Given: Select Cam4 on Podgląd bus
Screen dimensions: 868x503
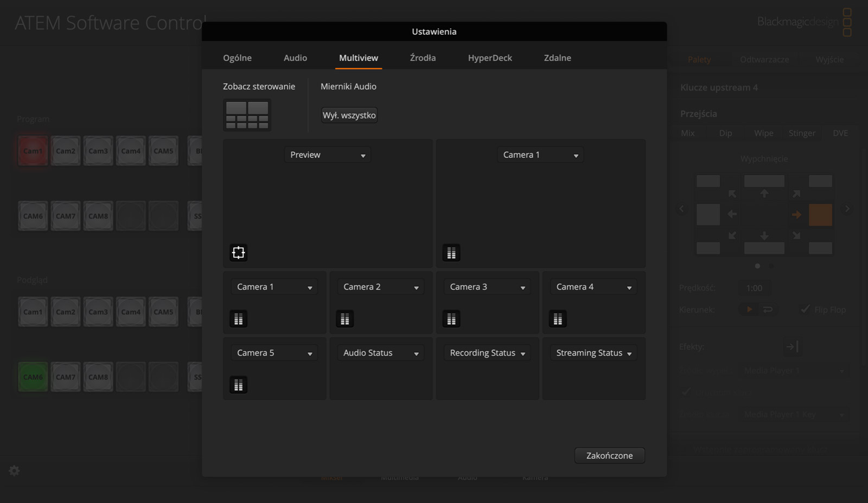Looking at the screenshot, I should (x=131, y=312).
